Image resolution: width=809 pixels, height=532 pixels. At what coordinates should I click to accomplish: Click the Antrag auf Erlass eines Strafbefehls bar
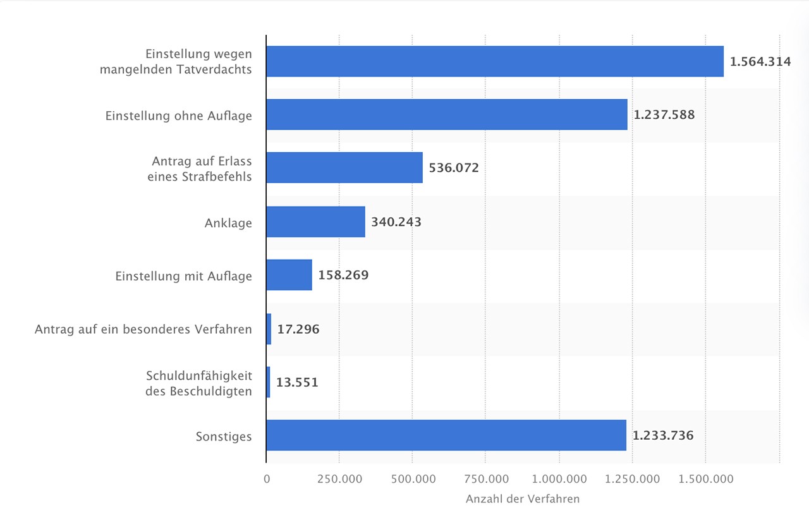coord(344,167)
